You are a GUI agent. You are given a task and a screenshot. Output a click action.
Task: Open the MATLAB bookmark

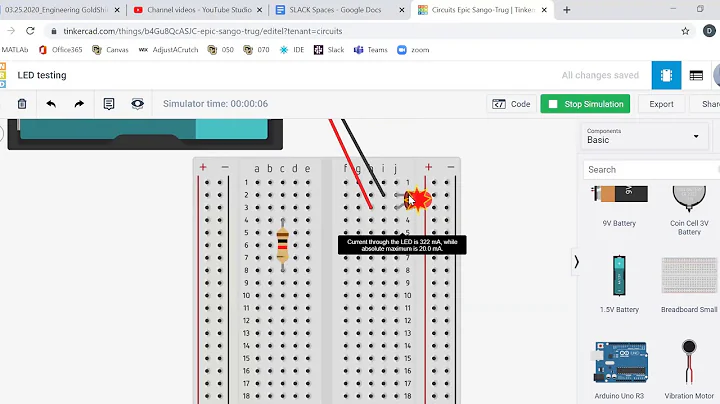14,50
